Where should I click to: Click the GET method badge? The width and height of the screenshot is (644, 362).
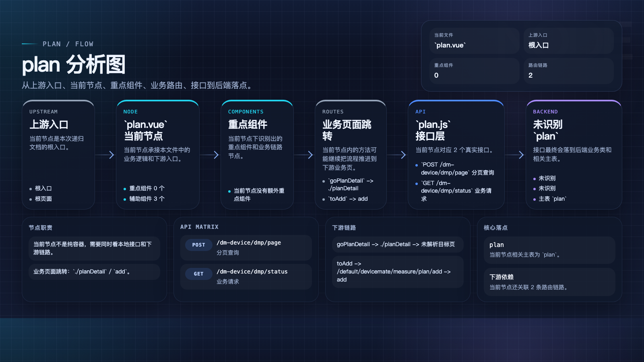coord(199,274)
